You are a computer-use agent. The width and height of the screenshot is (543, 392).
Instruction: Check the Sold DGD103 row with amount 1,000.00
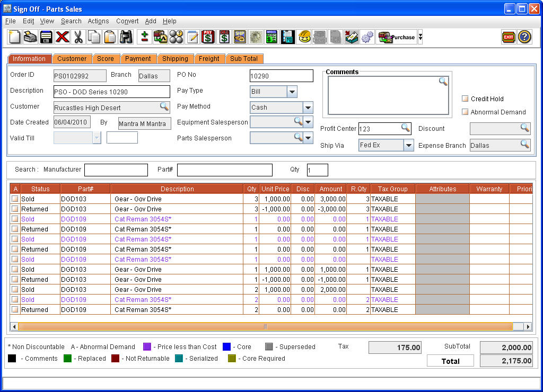pos(15,269)
